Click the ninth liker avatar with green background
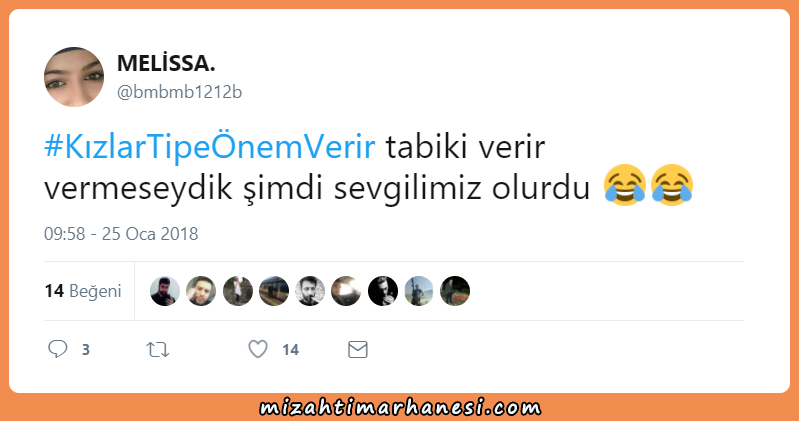799x421 pixels. pos(455,291)
